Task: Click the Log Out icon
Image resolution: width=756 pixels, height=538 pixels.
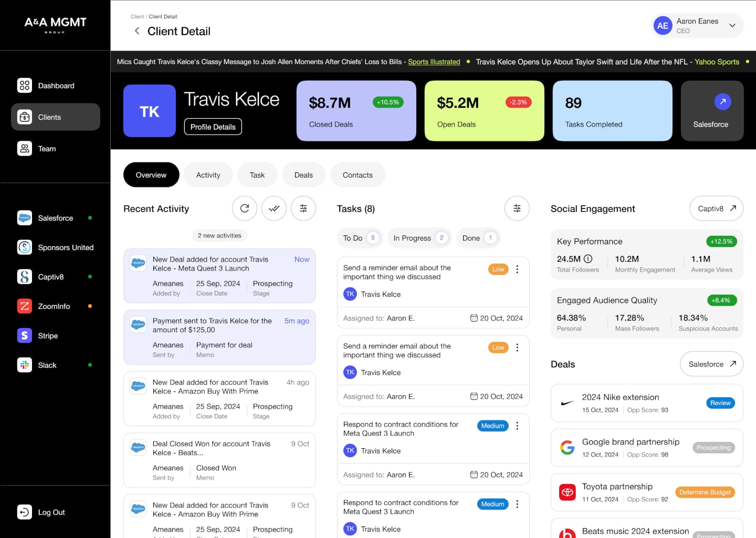Action: [x=25, y=512]
